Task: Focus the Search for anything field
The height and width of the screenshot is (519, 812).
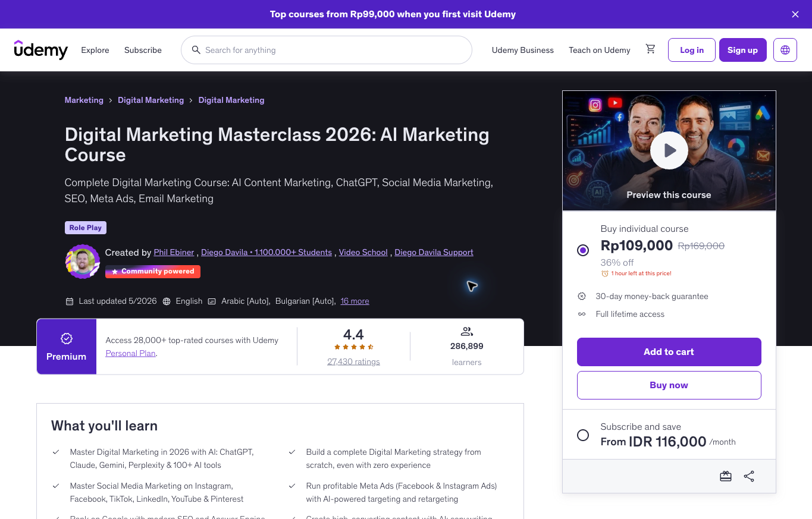Action: [327, 50]
